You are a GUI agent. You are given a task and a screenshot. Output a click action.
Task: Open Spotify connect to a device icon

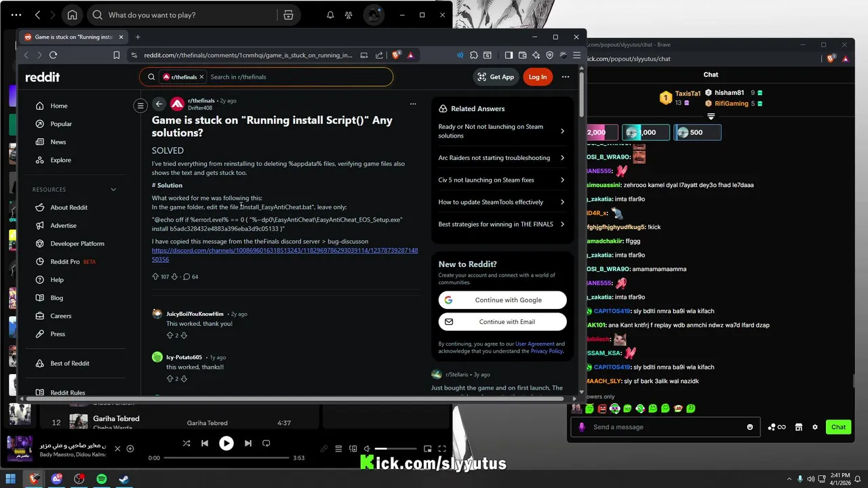353,449
